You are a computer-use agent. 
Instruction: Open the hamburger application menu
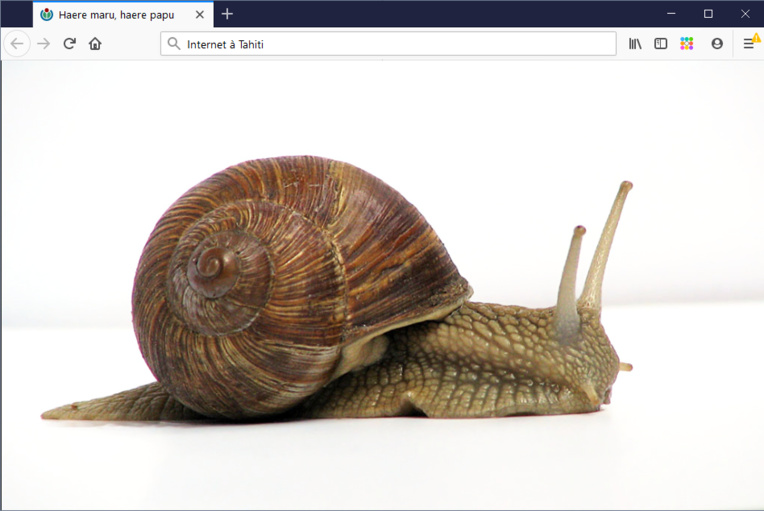click(748, 44)
